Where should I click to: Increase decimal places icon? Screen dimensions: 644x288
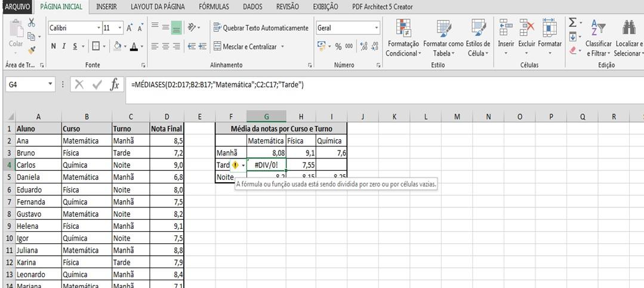click(363, 47)
